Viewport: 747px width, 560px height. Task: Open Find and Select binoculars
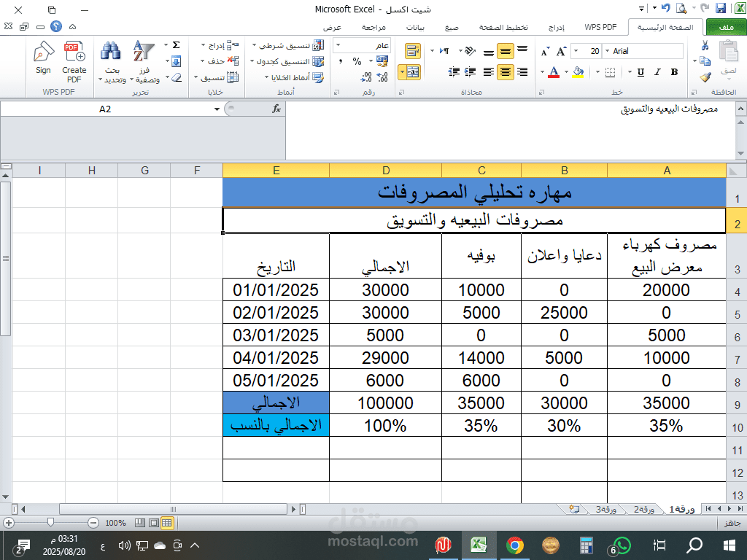(x=111, y=61)
